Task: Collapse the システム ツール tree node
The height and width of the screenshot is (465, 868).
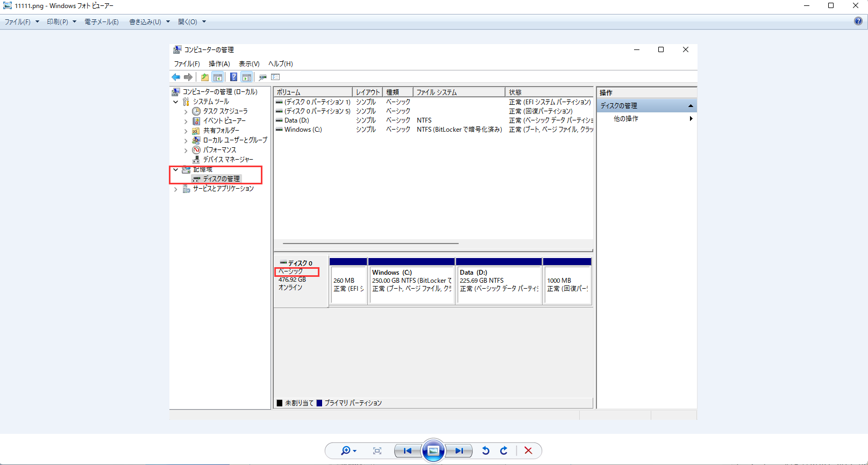Action: tap(175, 102)
